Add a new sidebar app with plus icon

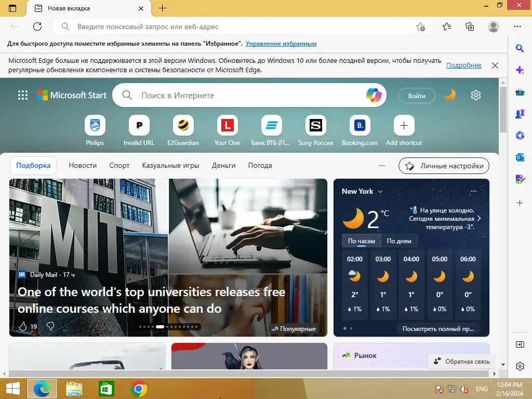[520, 203]
